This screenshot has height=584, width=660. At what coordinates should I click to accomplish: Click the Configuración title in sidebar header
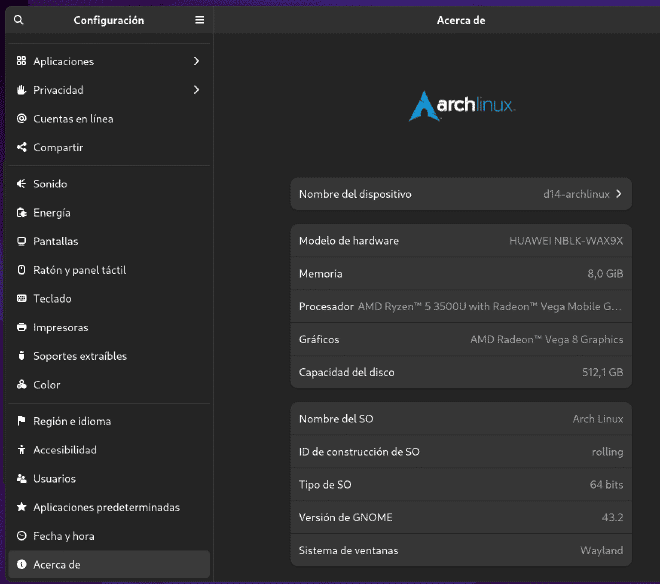point(109,20)
